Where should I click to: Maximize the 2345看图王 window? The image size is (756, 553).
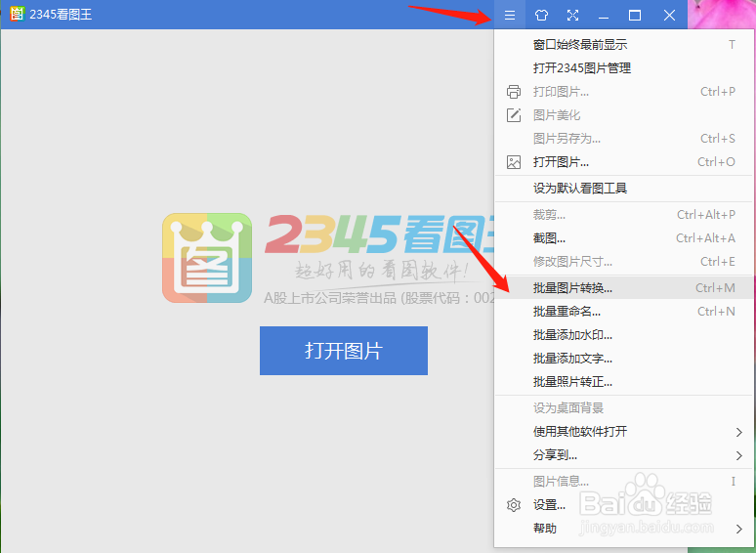[635, 15]
